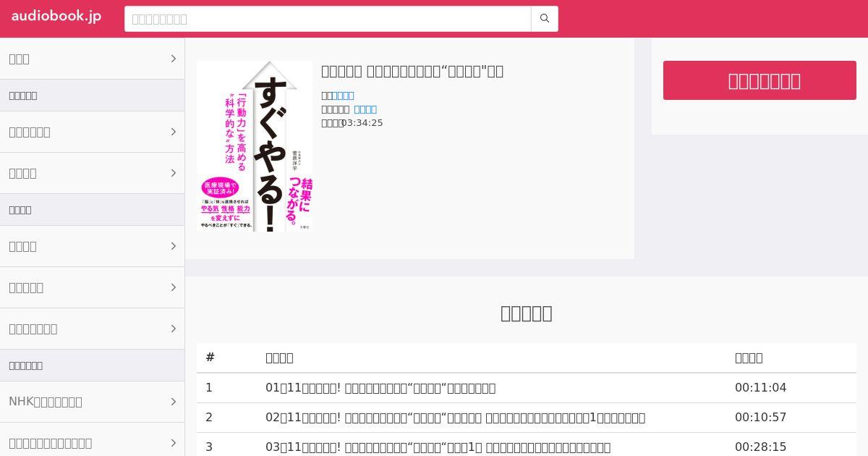Open the audiobook.jp home logo
This screenshot has width=868, height=456.
(x=56, y=17)
